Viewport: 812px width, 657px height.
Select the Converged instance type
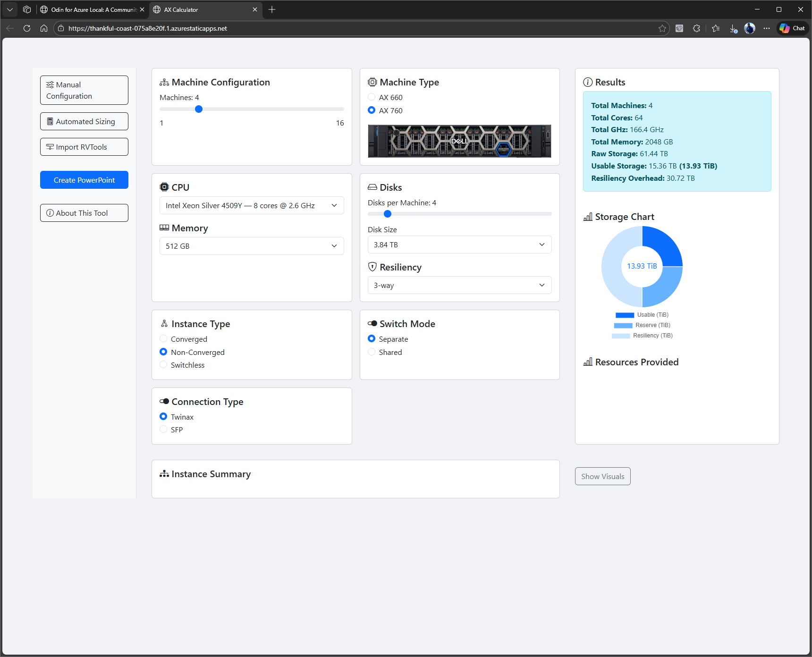pos(164,339)
